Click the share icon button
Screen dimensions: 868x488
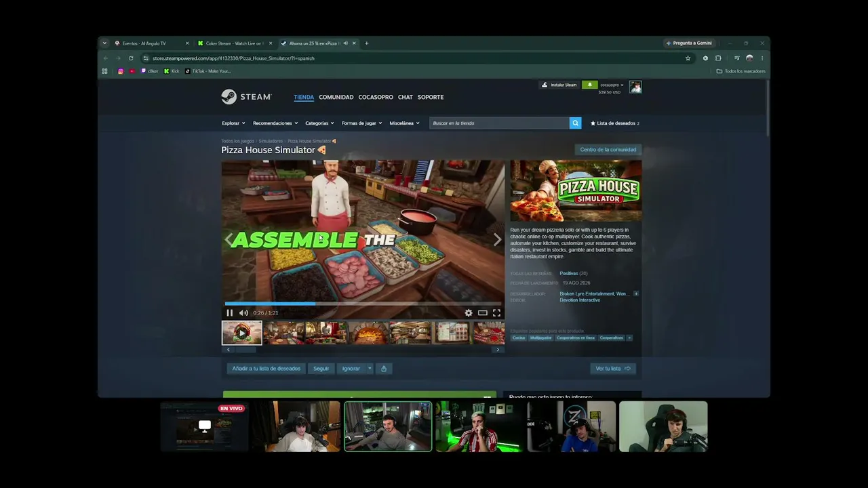coord(384,369)
